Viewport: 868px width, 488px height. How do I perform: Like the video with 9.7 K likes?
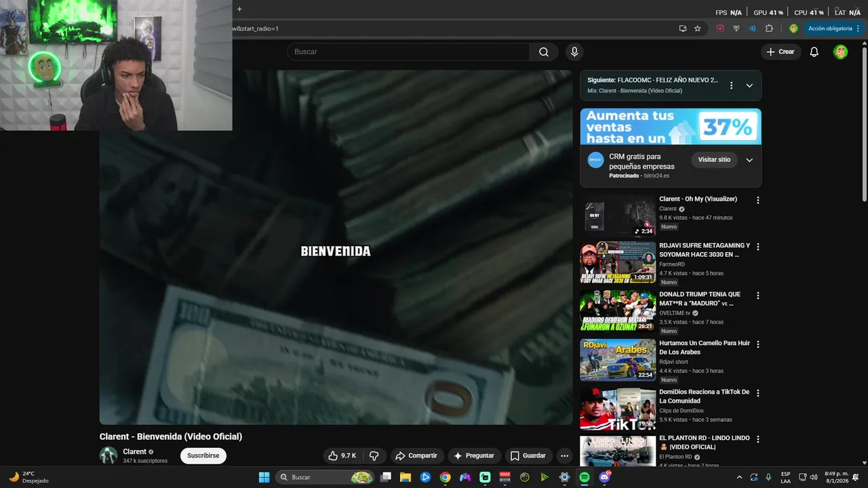pos(342,456)
